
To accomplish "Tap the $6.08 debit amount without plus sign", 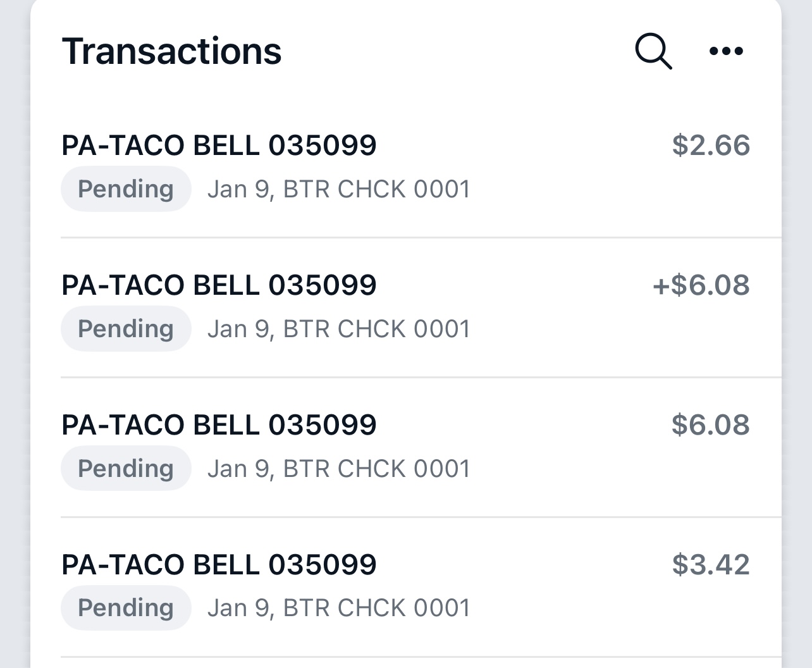I will 711,425.
